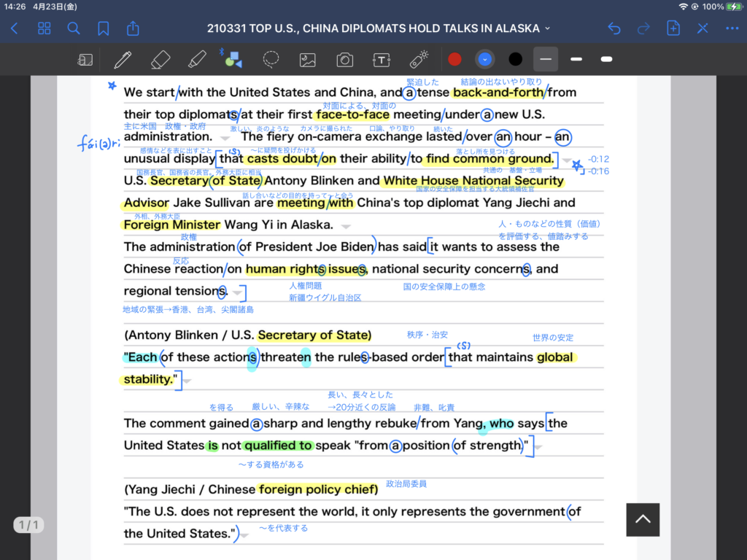The width and height of the screenshot is (747, 560).
Task: Open the share and export menu
Action: point(133,28)
